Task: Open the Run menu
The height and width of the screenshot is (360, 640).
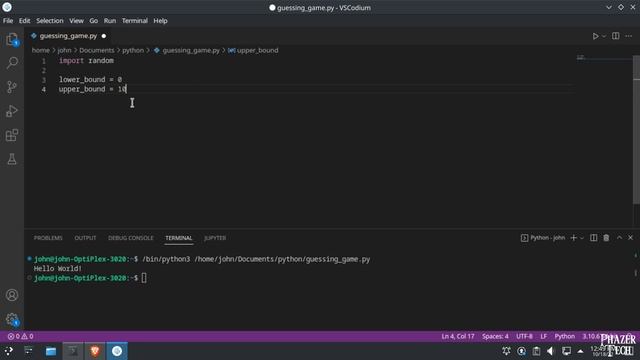Action: tap(110, 20)
